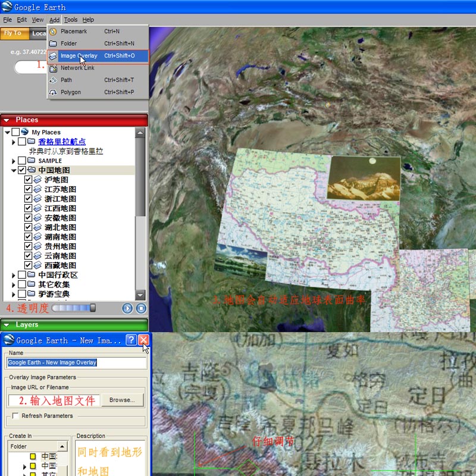
Task: Expand the SAMPLE folder
Action: [13, 161]
